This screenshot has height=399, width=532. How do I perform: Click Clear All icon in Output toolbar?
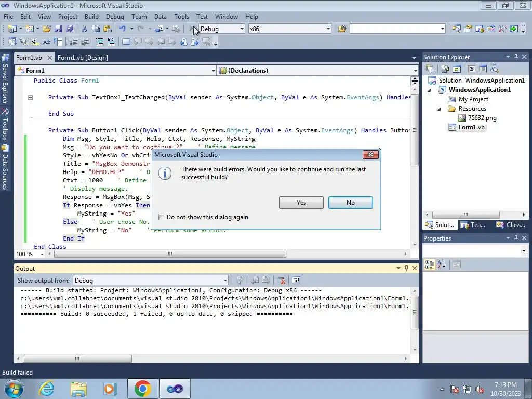(x=281, y=280)
